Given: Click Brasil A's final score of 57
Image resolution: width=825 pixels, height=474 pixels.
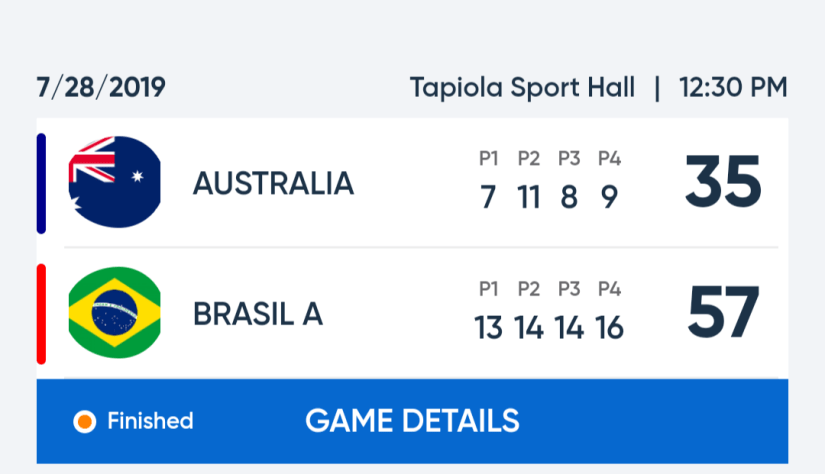Looking at the screenshot, I should [723, 314].
